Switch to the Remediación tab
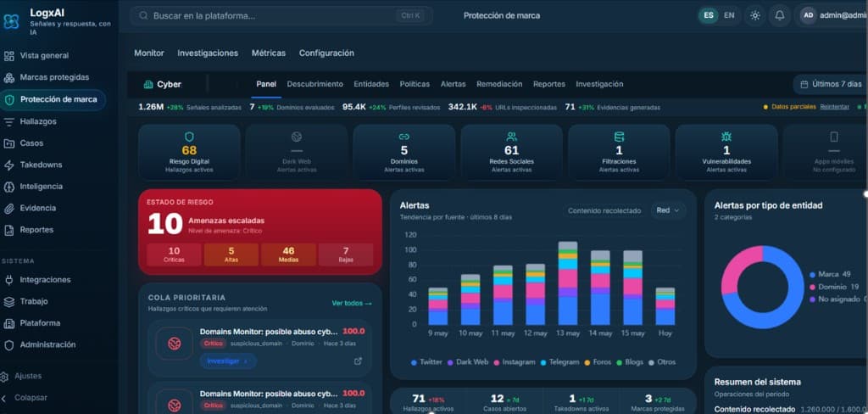 click(x=499, y=84)
